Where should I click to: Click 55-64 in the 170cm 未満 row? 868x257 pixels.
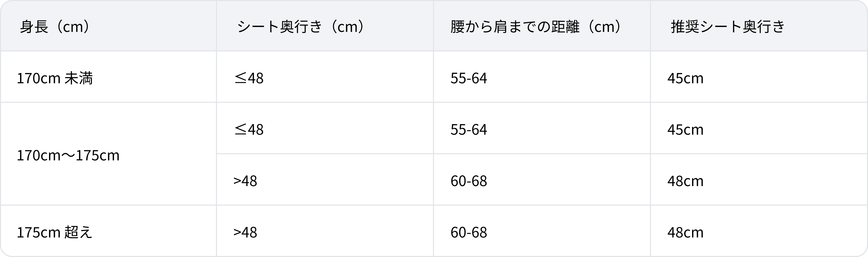tap(469, 78)
